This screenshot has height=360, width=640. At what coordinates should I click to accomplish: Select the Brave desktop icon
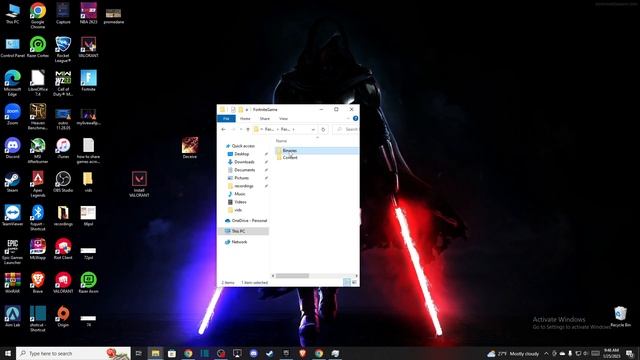(38, 282)
